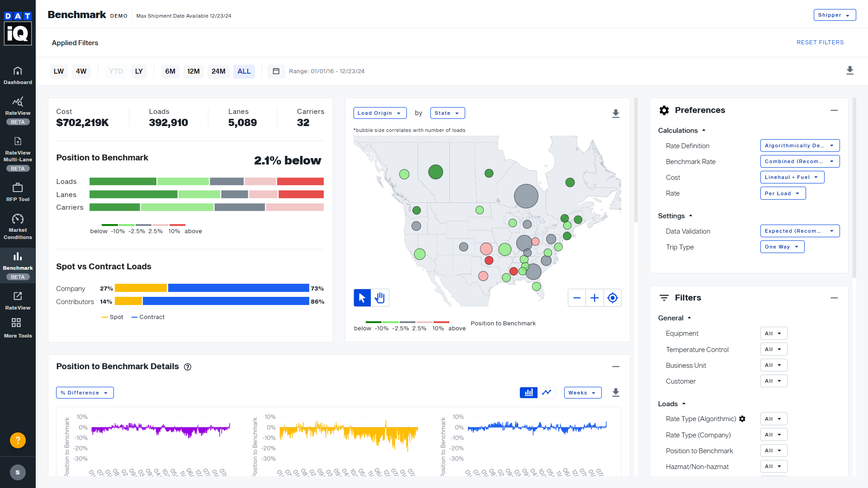
Task: Click RESET FILTERS link
Action: (820, 42)
